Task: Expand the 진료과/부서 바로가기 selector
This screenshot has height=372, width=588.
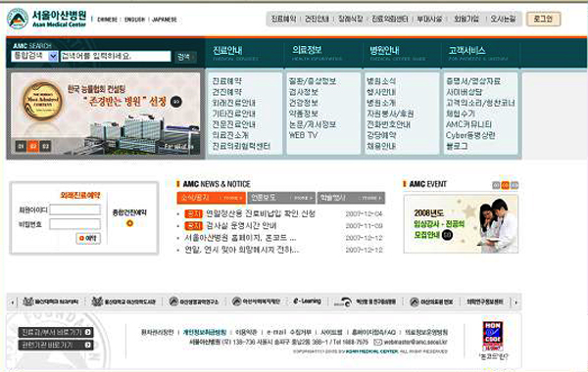Action: 56,332
